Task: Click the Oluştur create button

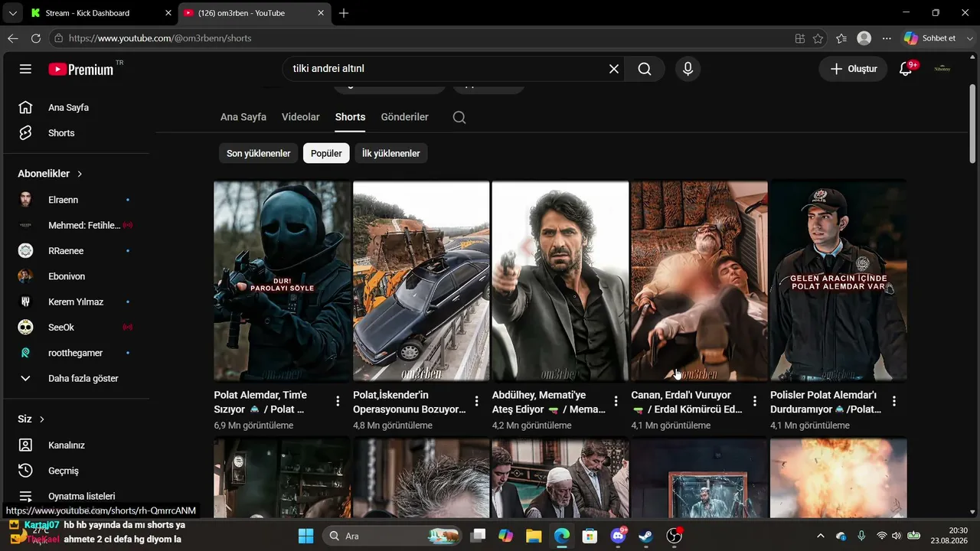Action: click(x=854, y=69)
